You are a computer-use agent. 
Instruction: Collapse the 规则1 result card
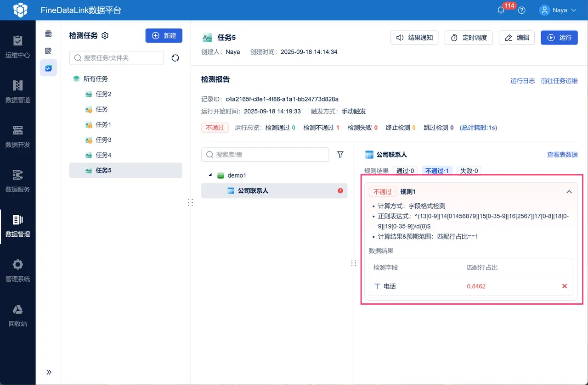coord(569,192)
